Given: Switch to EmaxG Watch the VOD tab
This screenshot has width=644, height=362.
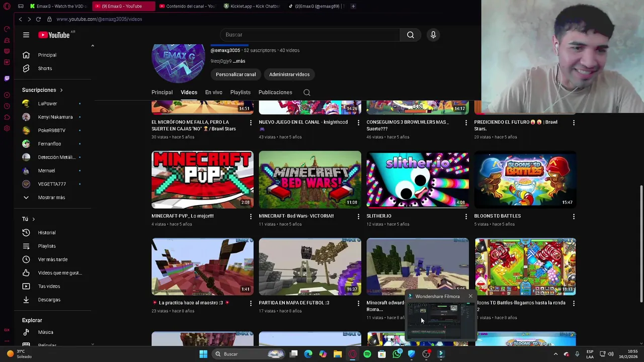Looking at the screenshot, I should 59,7.
